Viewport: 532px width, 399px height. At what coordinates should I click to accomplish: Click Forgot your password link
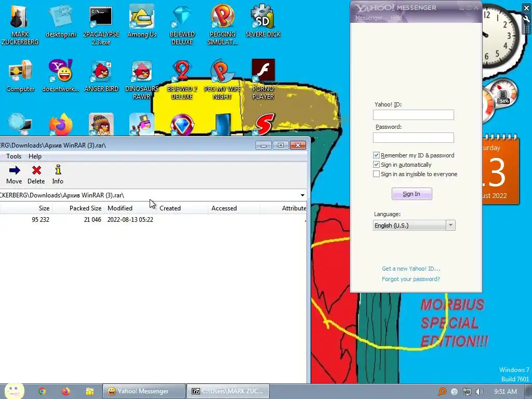tap(410, 279)
